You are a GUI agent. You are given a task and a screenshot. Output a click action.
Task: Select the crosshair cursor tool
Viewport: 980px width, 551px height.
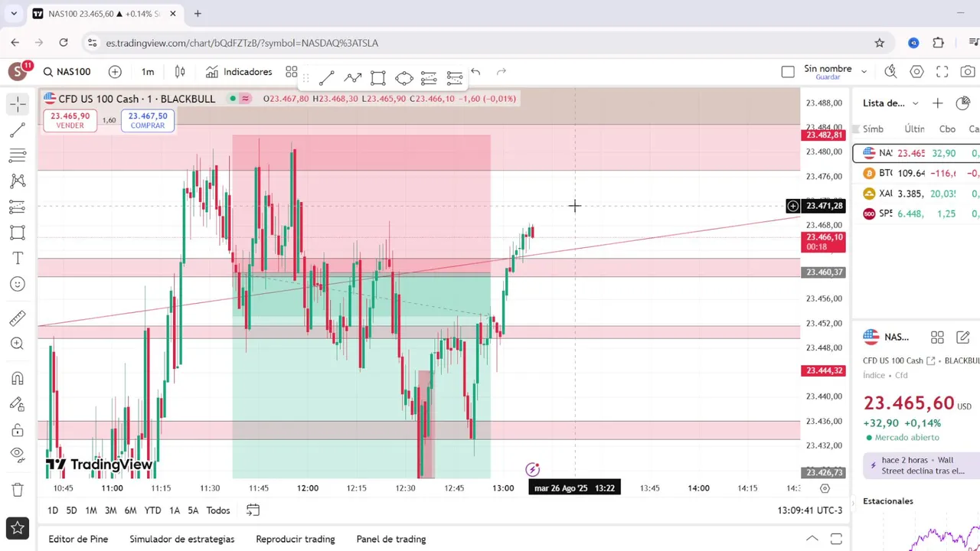pyautogui.click(x=18, y=103)
